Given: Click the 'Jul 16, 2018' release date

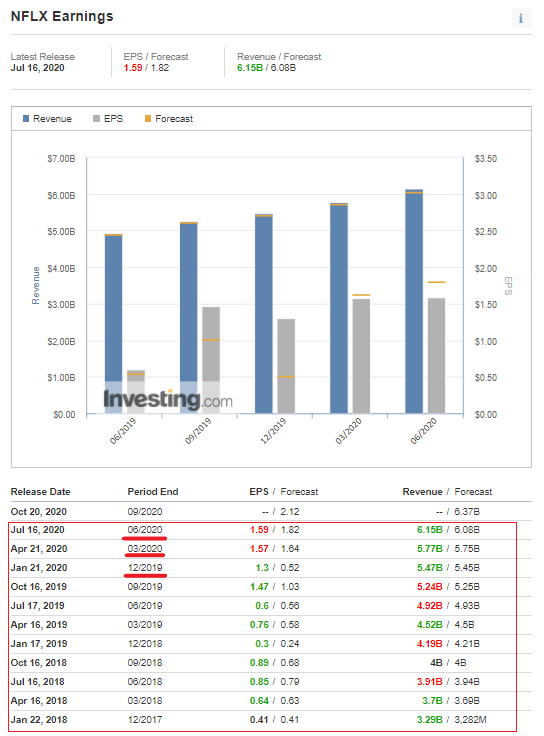Looking at the screenshot, I should pyautogui.click(x=38, y=682).
